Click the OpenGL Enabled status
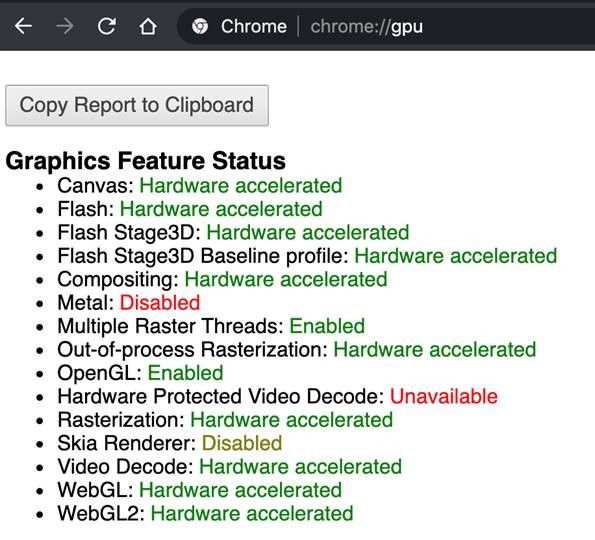Image resolution: width=595 pixels, height=540 pixels. click(x=185, y=373)
